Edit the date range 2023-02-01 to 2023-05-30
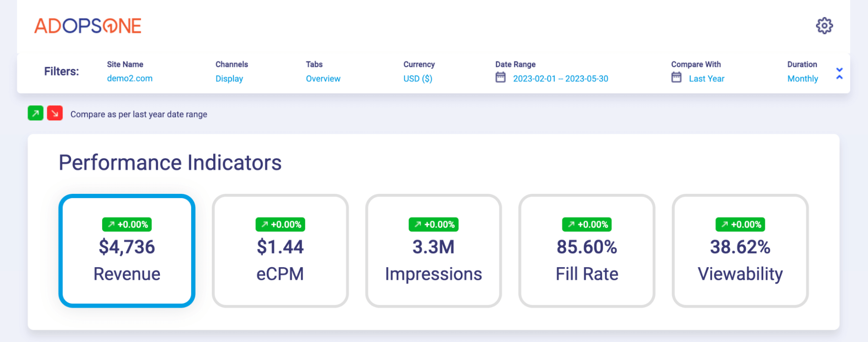 (x=560, y=79)
